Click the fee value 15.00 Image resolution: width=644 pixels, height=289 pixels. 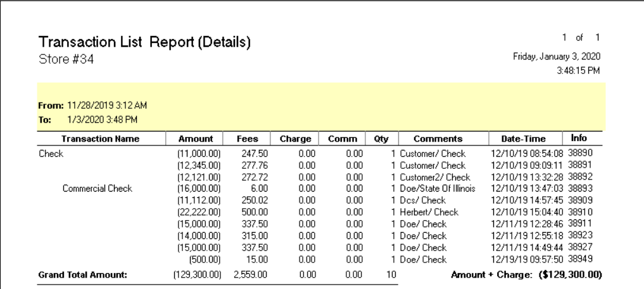coord(257,259)
